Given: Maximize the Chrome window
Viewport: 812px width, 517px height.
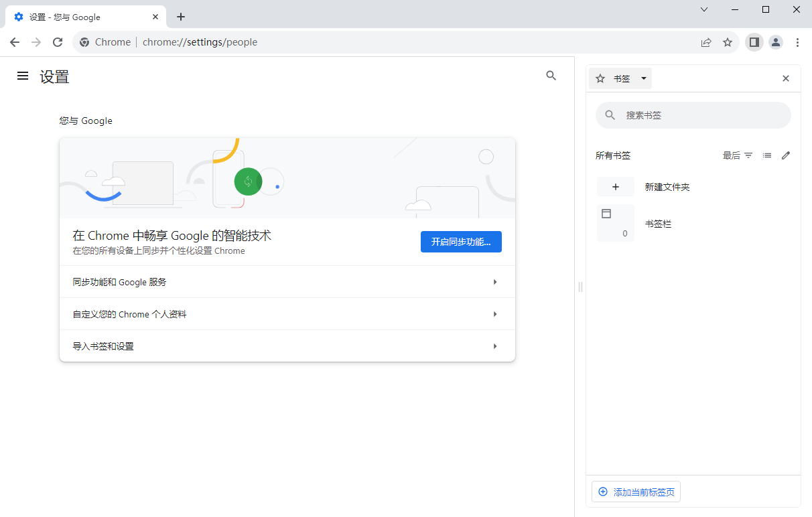Looking at the screenshot, I should (x=766, y=9).
